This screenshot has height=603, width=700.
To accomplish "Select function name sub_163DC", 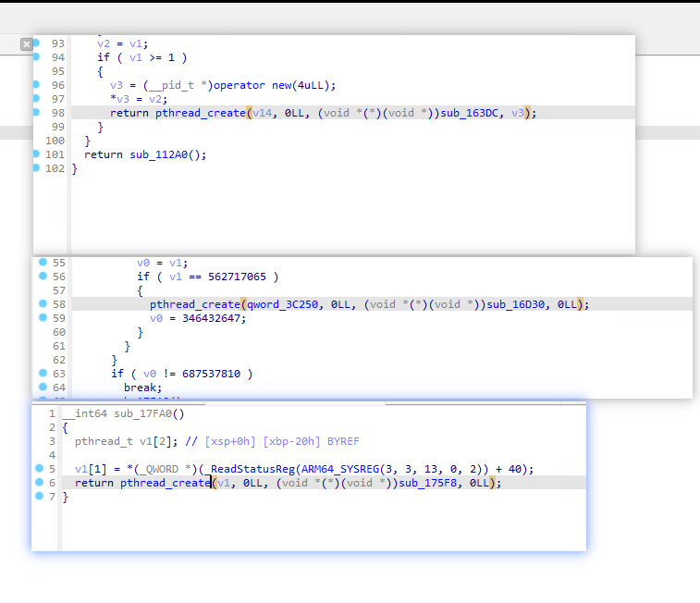I will pos(469,113).
